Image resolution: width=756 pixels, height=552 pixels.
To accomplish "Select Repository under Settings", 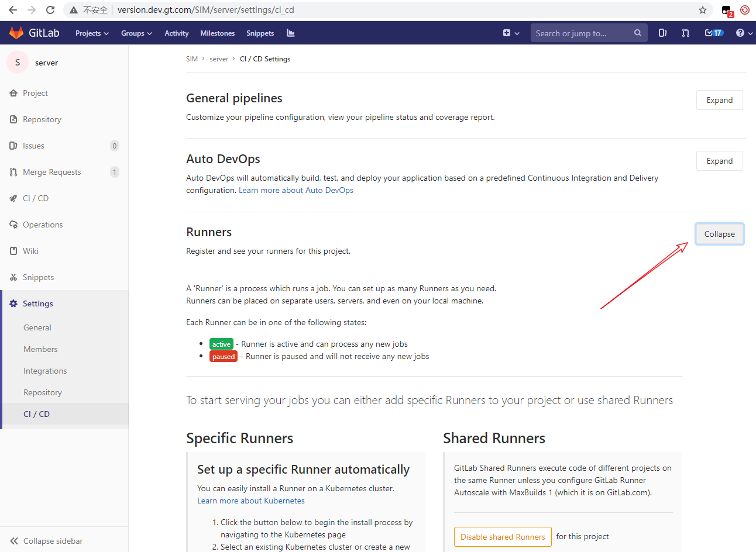I will pos(43,392).
